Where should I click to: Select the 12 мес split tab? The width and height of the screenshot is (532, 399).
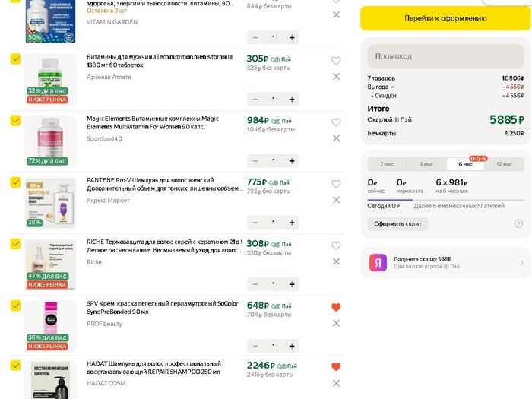[503, 164]
